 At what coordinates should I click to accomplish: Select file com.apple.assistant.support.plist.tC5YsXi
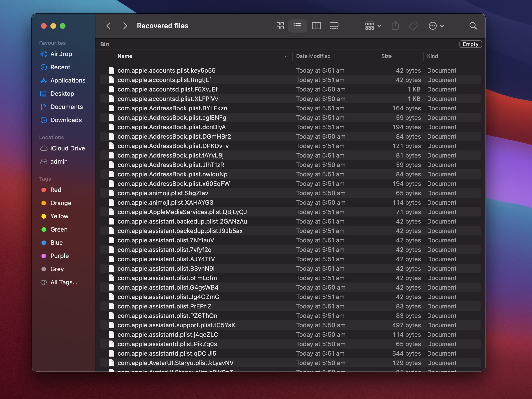[x=290, y=325]
